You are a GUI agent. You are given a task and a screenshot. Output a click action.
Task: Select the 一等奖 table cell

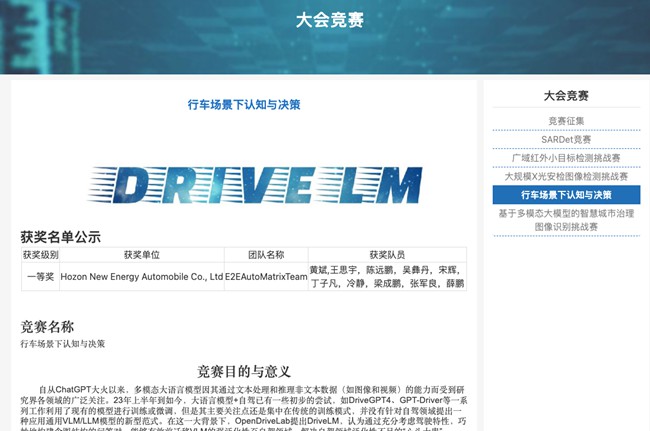click(x=40, y=276)
